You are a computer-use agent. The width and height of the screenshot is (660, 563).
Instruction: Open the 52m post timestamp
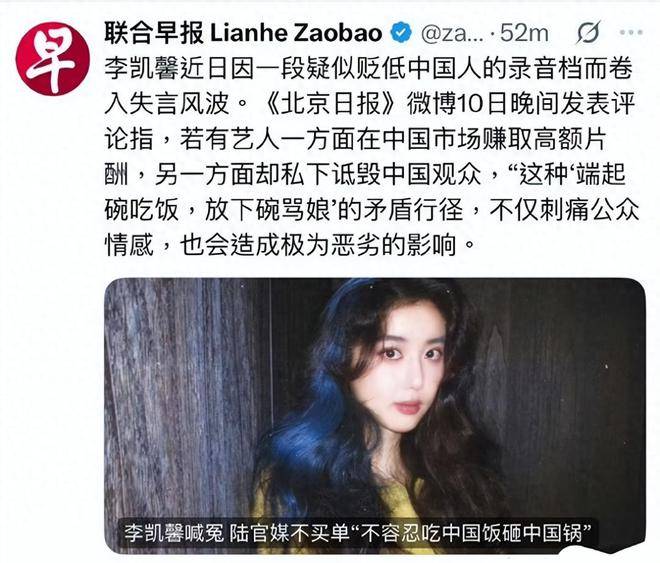524,33
